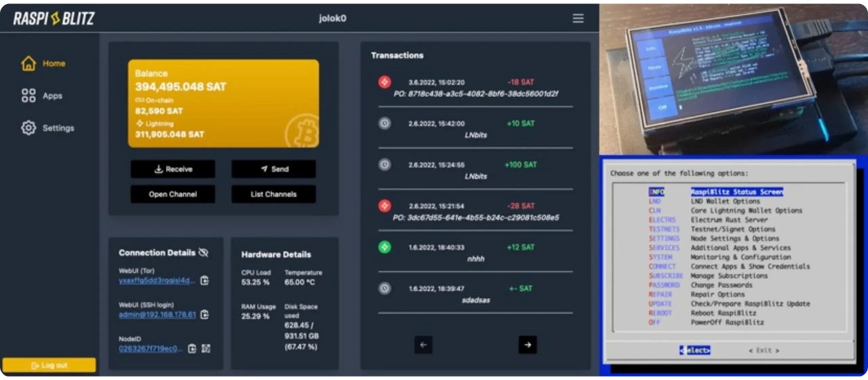Click the On-chain balance 82,590 SAT
The height and width of the screenshot is (380, 868).
(x=159, y=111)
